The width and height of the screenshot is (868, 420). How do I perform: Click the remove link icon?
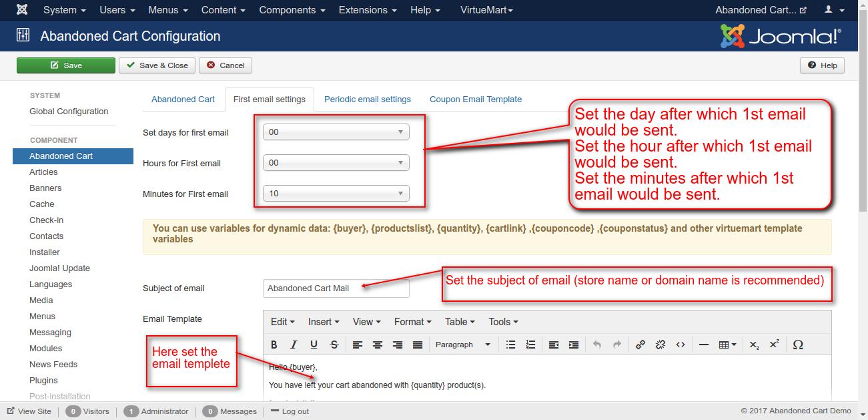point(661,345)
